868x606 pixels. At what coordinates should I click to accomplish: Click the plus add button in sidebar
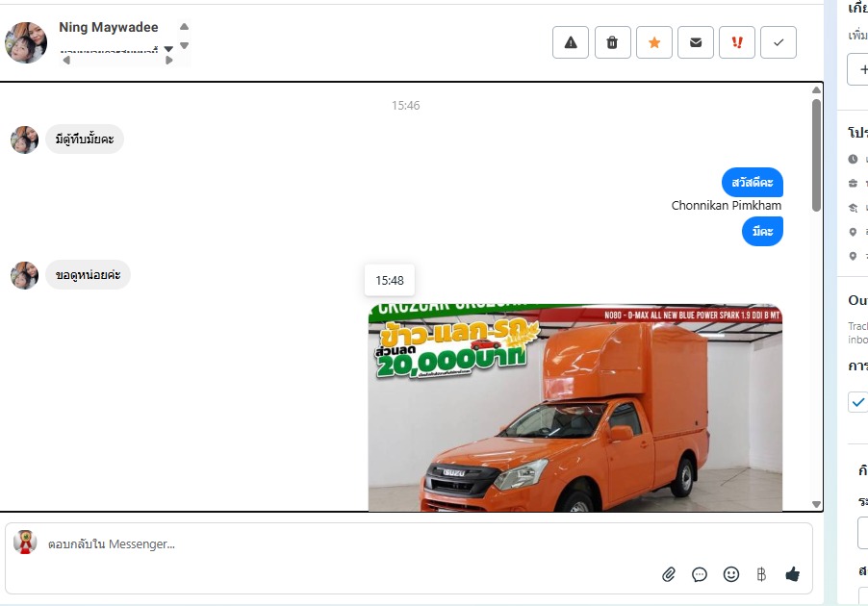[859, 69]
